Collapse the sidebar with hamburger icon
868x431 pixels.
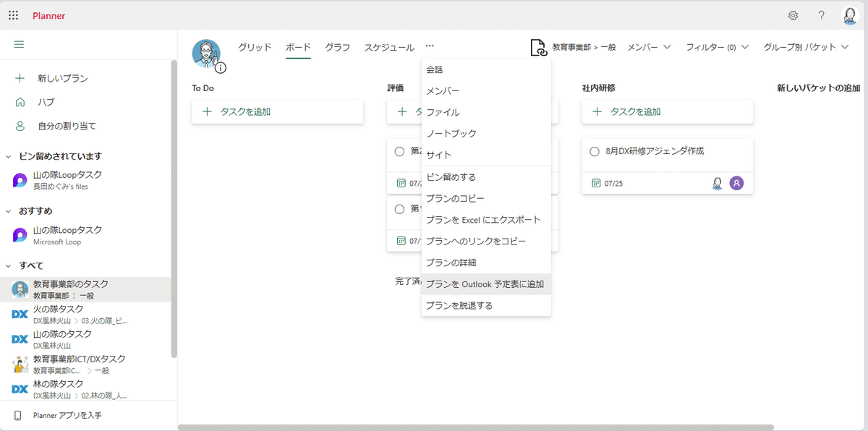pyautogui.click(x=20, y=45)
